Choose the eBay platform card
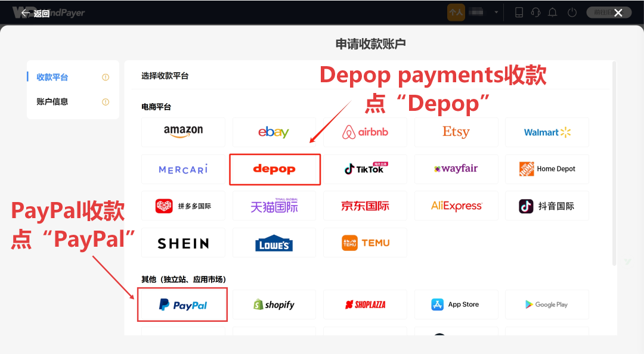644x354 pixels. (274, 132)
